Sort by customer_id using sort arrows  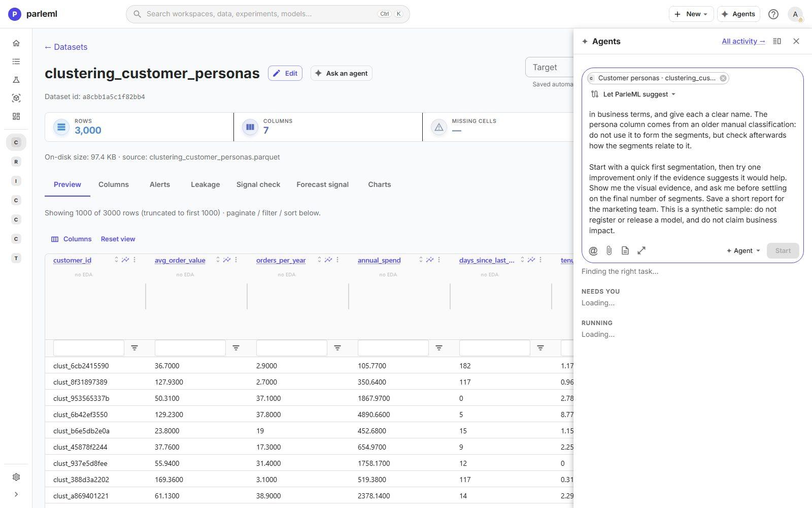coord(116,260)
